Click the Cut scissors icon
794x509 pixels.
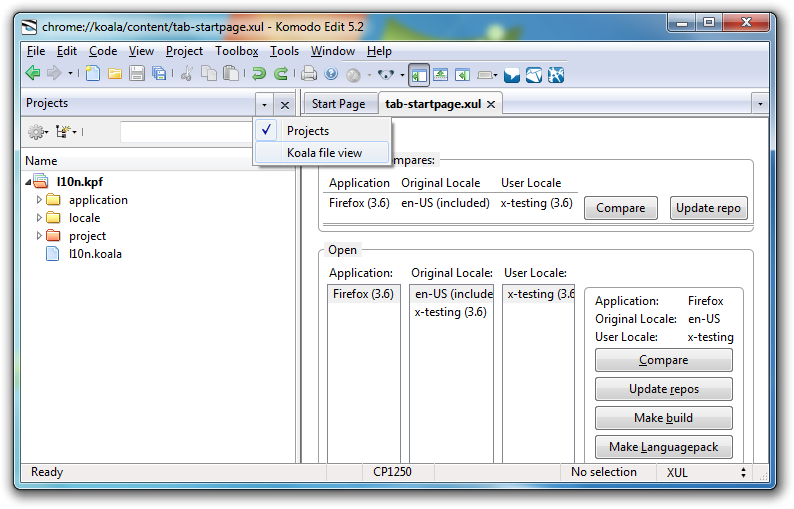(187, 74)
